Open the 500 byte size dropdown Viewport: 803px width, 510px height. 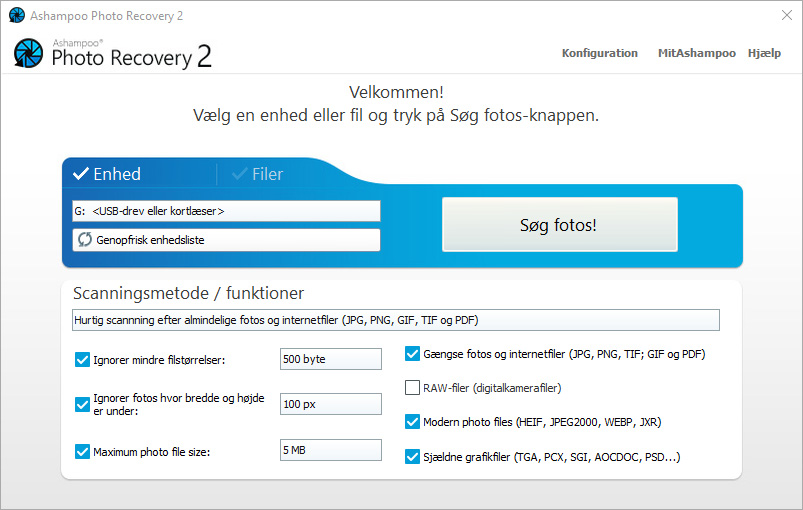pyautogui.click(x=330, y=359)
